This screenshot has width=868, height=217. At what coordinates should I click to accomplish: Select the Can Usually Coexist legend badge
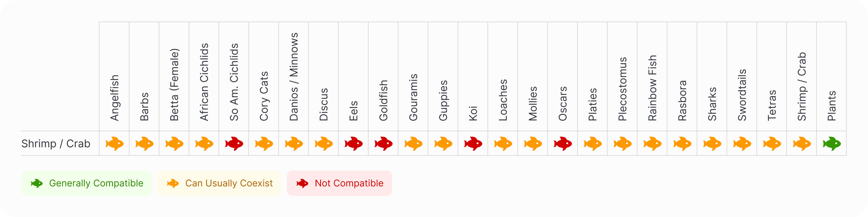219,183
